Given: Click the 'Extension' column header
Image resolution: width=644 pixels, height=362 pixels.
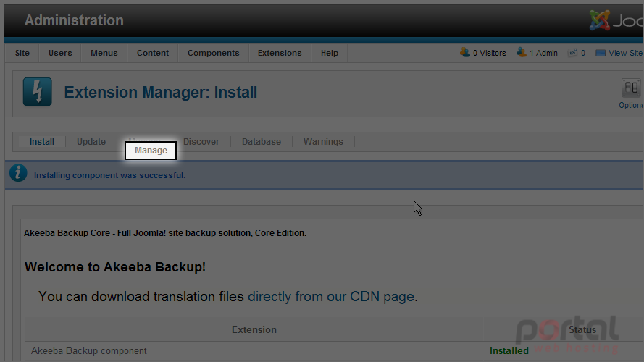Looking at the screenshot, I should (254, 329).
